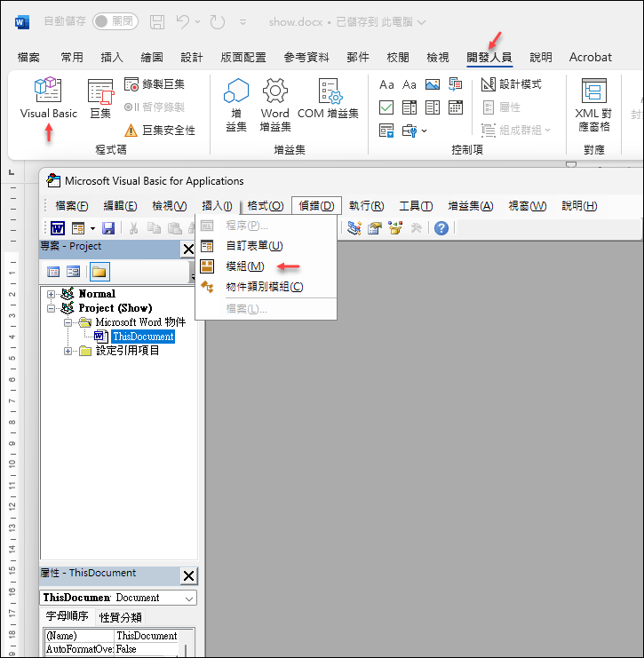Open VBA Help question mark icon
Screen dimensions: 644x658
coord(441,228)
